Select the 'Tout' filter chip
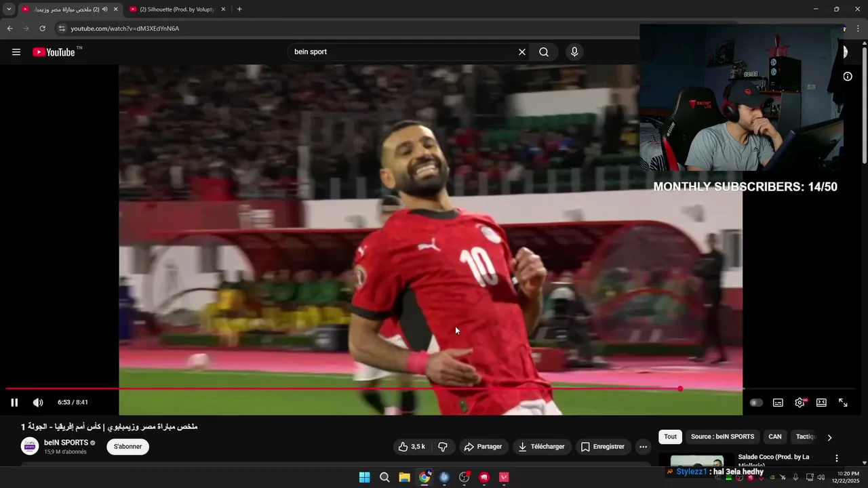Image resolution: width=868 pixels, height=488 pixels. (670, 437)
